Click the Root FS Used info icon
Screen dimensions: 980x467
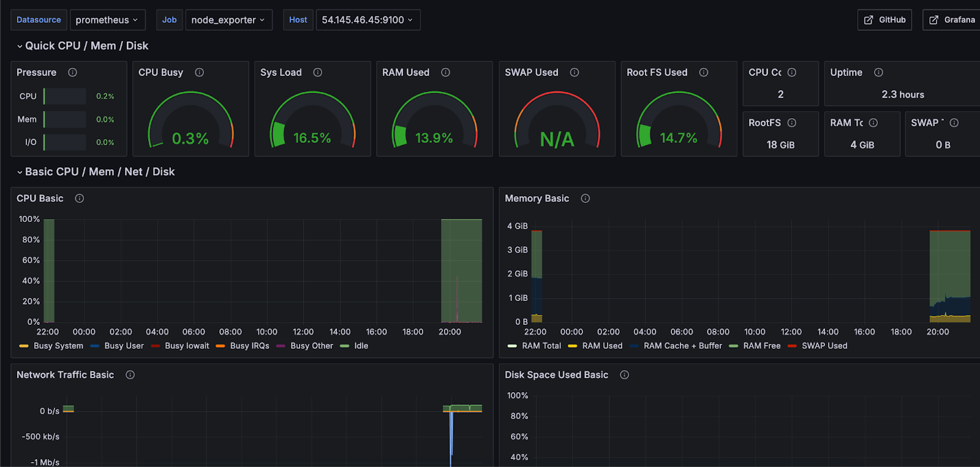point(704,72)
